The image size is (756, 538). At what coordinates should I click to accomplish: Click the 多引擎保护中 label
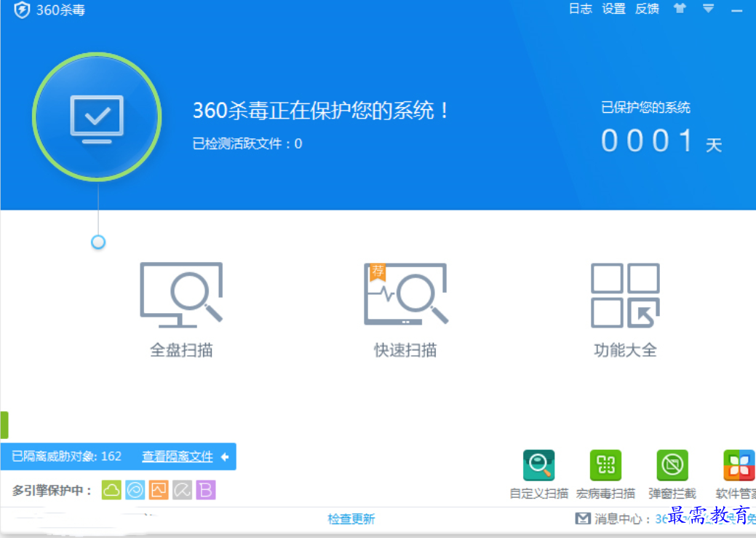pos(52,491)
